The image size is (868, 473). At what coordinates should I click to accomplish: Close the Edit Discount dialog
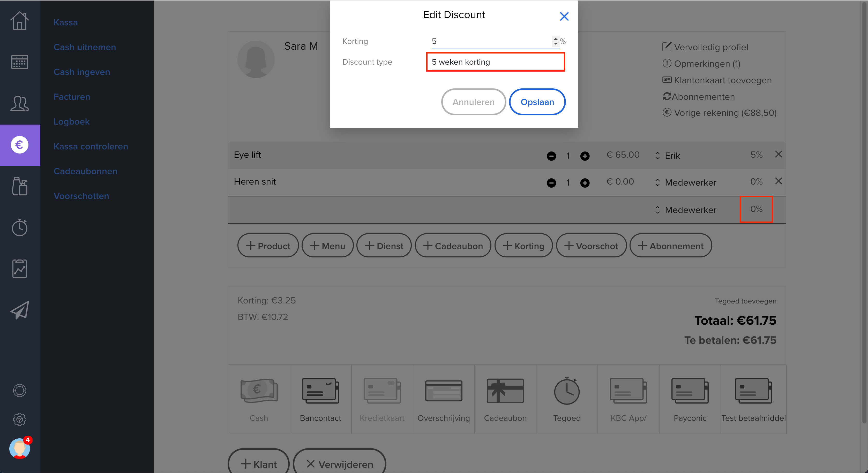tap(564, 17)
